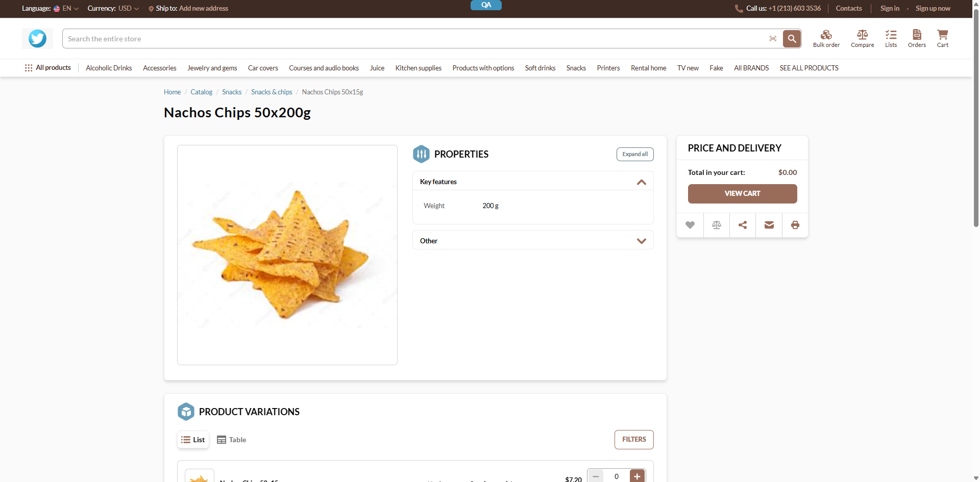Image resolution: width=980 pixels, height=482 pixels.
Task: Click Sign in link
Action: tap(890, 9)
